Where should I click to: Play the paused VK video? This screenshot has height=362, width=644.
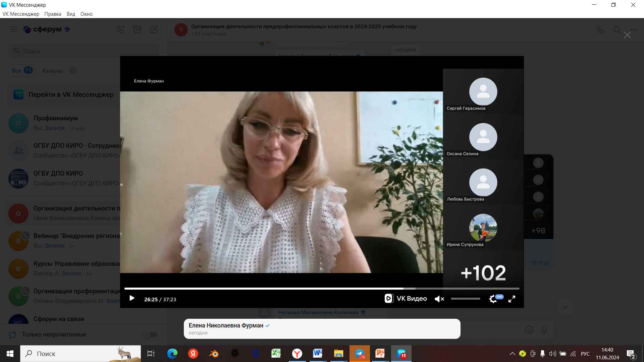(132, 298)
